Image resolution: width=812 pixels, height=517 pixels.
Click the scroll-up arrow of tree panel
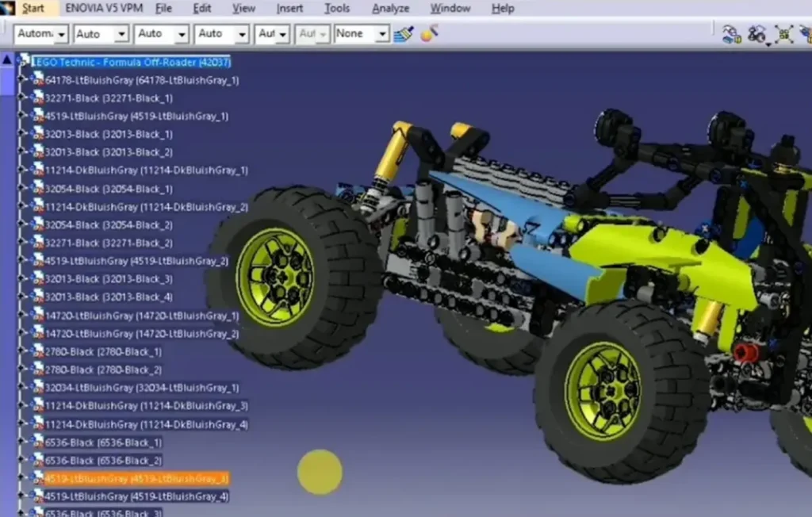click(x=7, y=59)
